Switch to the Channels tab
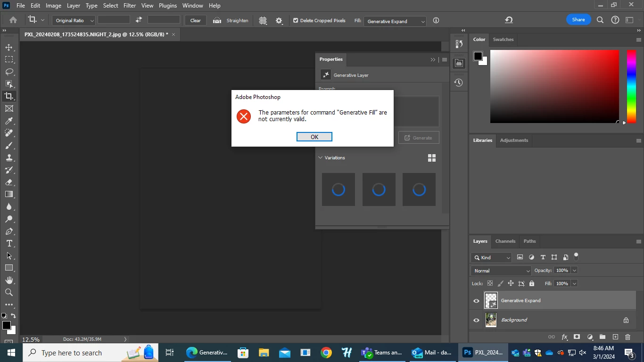This screenshot has height=362, width=644. click(x=505, y=241)
